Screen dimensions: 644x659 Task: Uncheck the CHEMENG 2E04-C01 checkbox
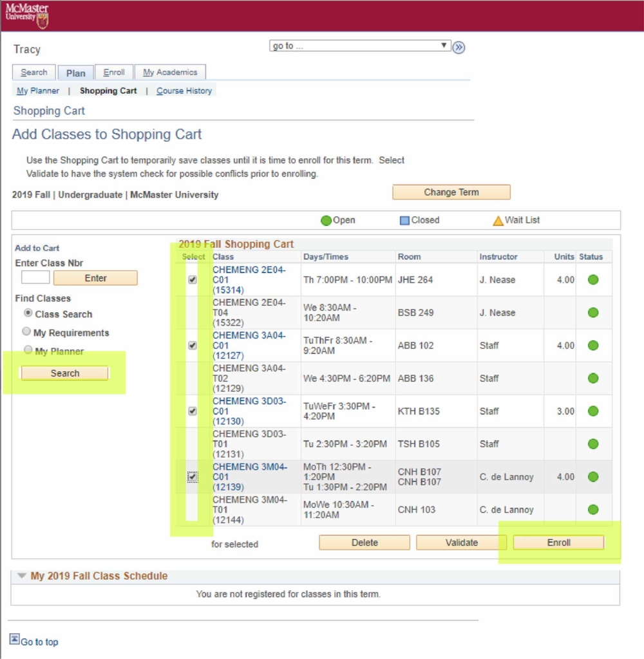coord(193,280)
